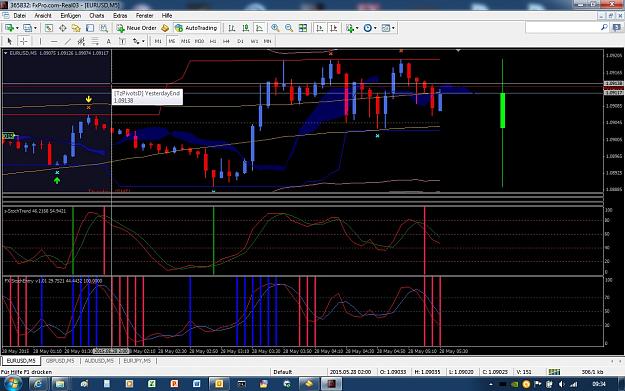
Task: Open the Fenster menu
Action: [144, 16]
